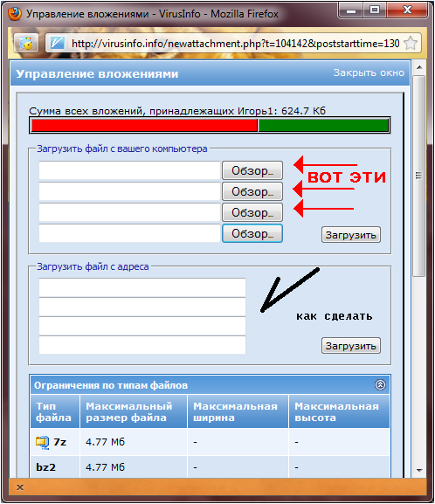Click the Firefox logo in title bar

(x=15, y=13)
